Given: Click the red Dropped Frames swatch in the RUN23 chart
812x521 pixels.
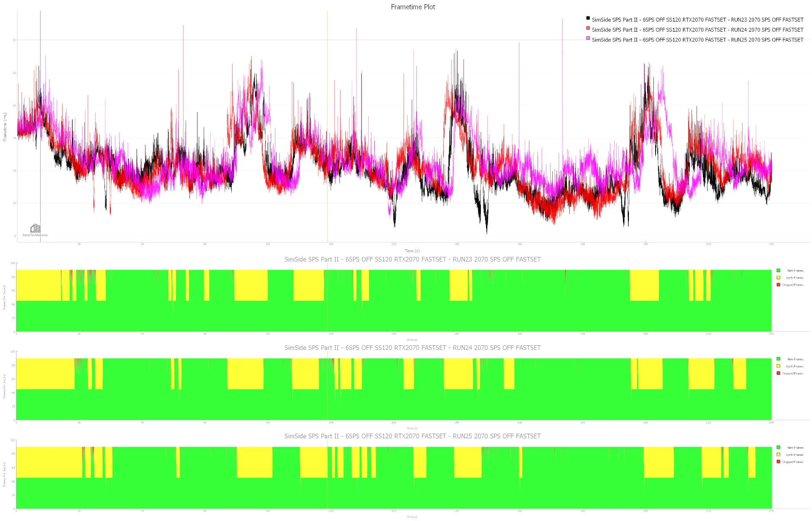Looking at the screenshot, I should click(778, 285).
